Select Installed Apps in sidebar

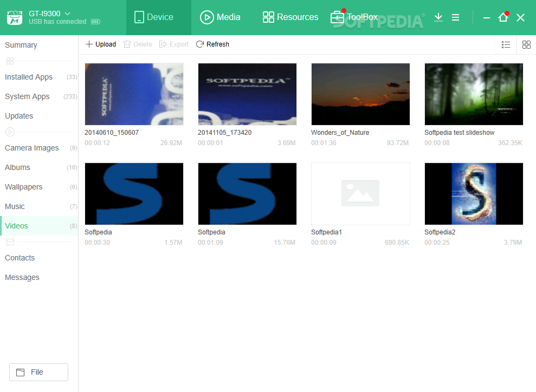(39, 77)
